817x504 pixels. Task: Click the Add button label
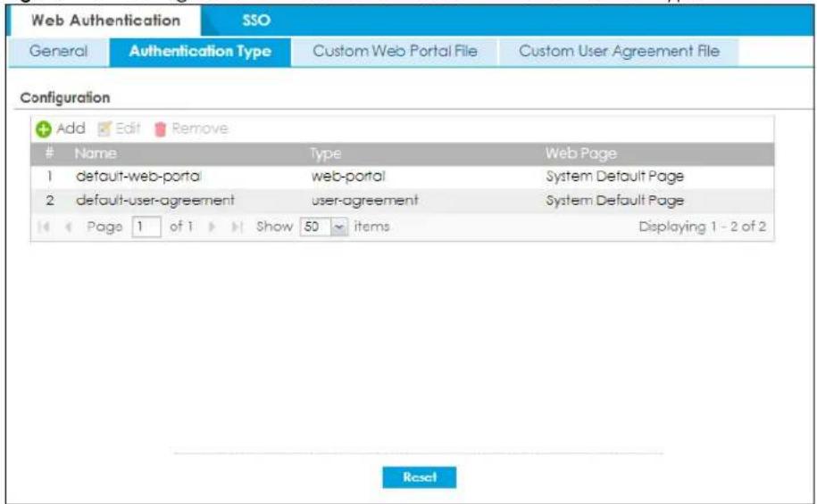pyautogui.click(x=71, y=128)
